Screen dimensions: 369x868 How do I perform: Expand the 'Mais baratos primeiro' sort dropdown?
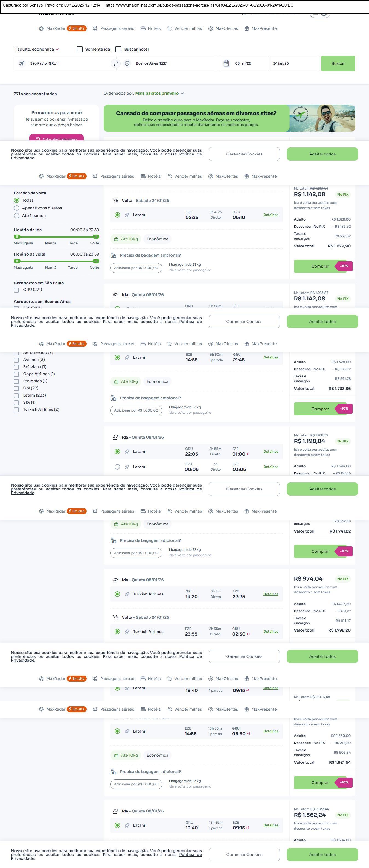(159, 93)
